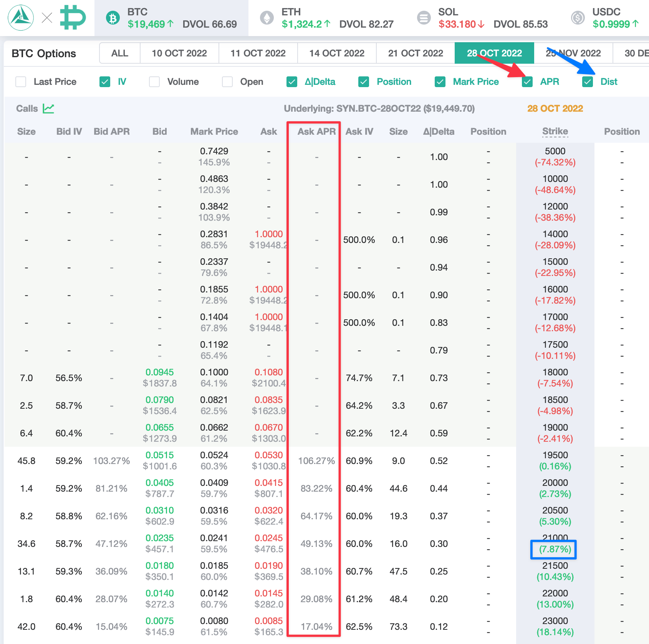
Task: Select the ALL expiries tab
Action: [119, 53]
